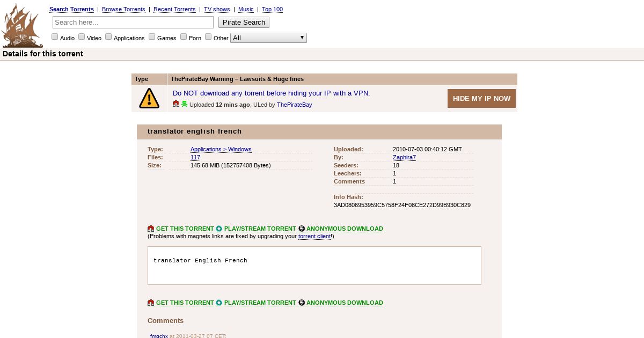644x338 pixels.
Task: Tick the Games checkbox
Action: coord(152,36)
